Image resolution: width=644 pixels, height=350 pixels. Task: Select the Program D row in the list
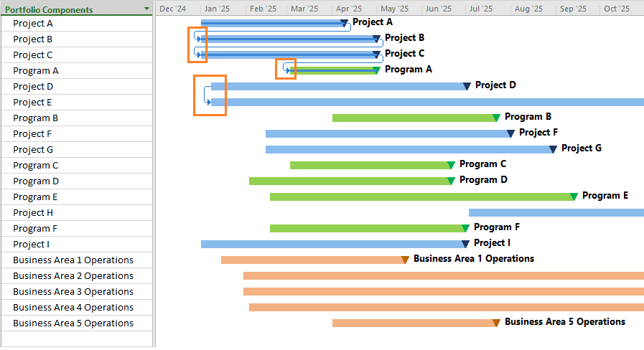[x=77, y=181]
